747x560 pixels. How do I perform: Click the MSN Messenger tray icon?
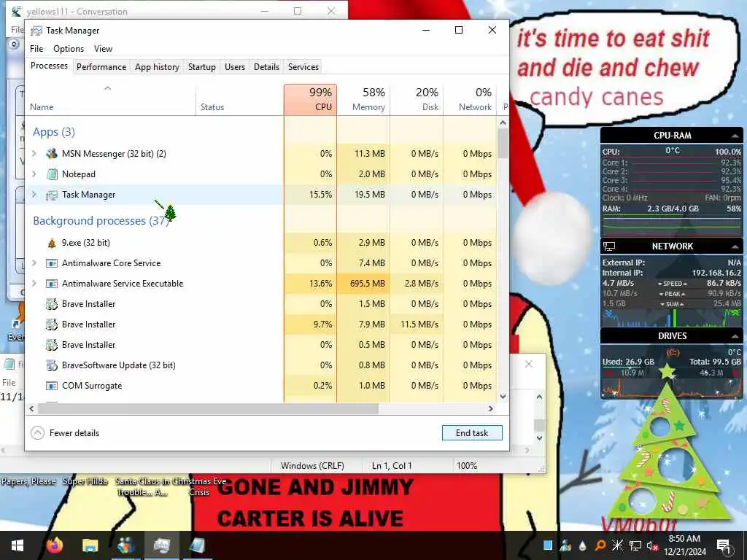point(565,545)
